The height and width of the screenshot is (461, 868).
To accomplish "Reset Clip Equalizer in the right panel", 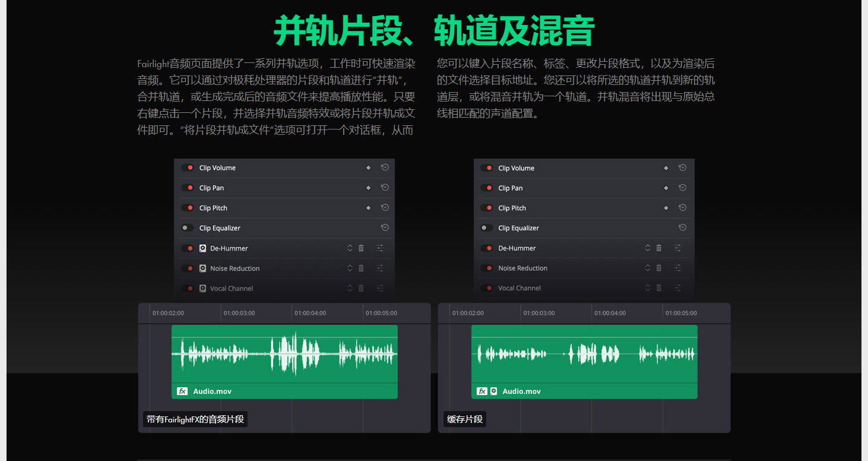I will pyautogui.click(x=682, y=228).
